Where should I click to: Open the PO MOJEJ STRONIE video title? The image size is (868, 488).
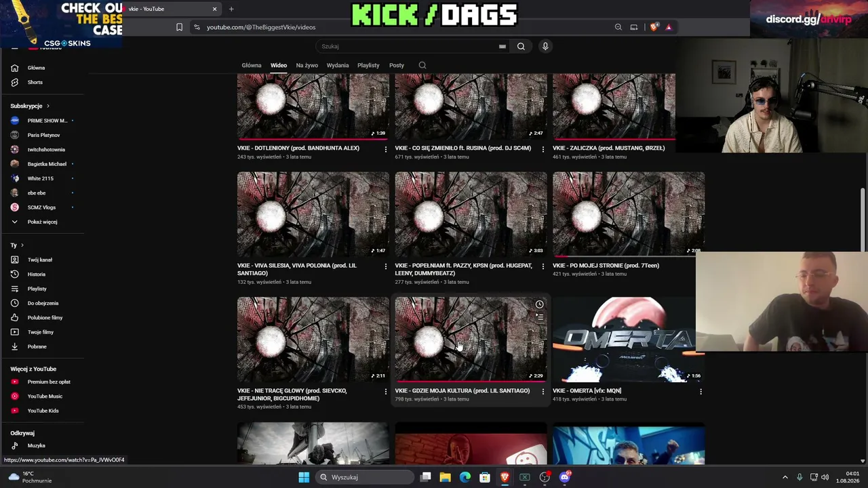(606, 266)
